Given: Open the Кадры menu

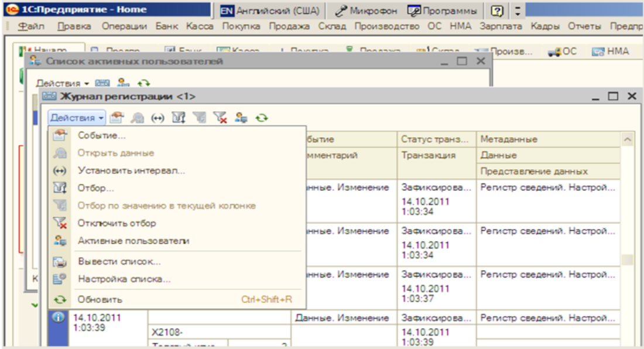Looking at the screenshot, I should [x=545, y=26].
